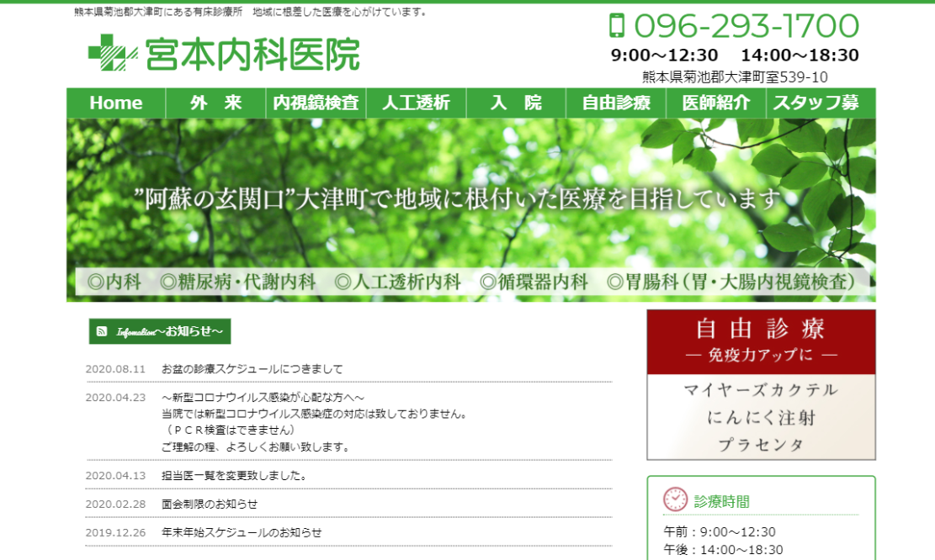Go to the 外来 navigation tab
The width and height of the screenshot is (935, 560).
tap(216, 103)
